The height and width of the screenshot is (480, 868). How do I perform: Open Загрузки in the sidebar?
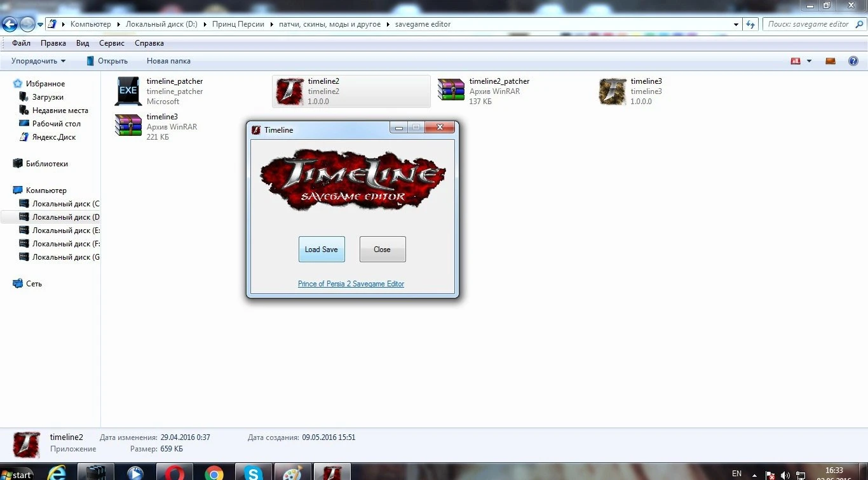point(48,97)
